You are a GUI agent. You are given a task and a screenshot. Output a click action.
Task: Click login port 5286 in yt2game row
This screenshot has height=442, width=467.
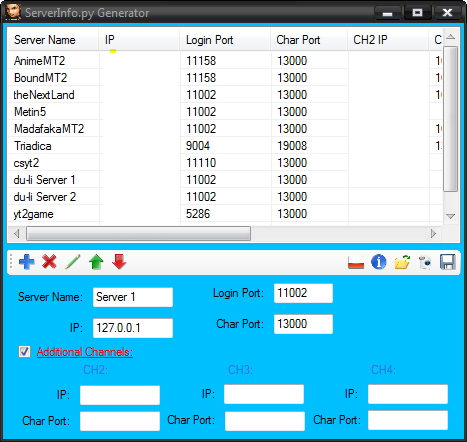pos(198,214)
